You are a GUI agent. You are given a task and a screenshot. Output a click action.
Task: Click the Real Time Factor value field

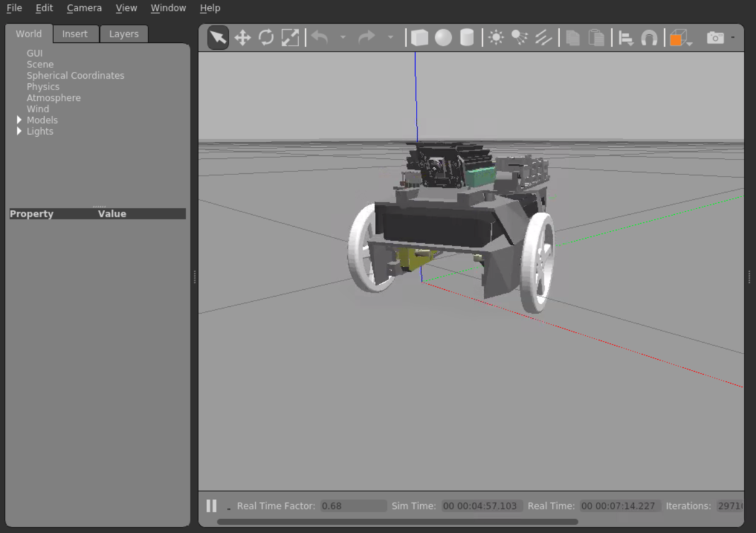[353, 506]
